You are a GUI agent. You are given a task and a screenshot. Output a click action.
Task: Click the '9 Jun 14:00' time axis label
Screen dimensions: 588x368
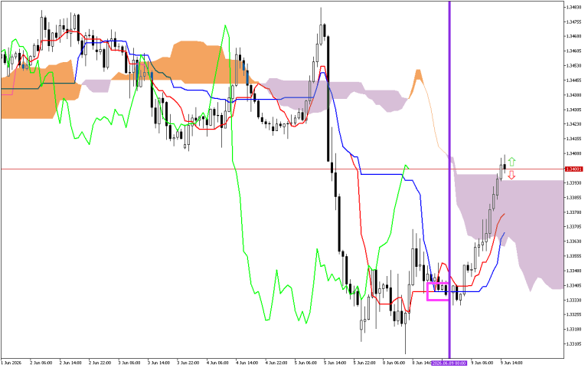point(511,363)
